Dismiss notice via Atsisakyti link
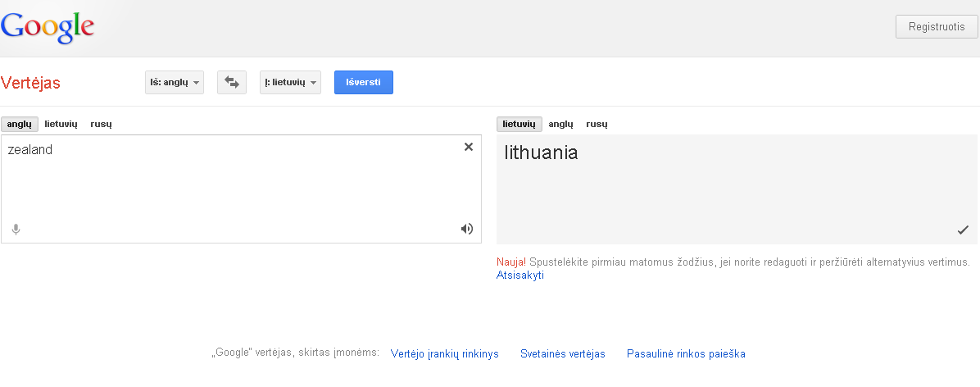The height and width of the screenshot is (387, 980). coord(520,275)
